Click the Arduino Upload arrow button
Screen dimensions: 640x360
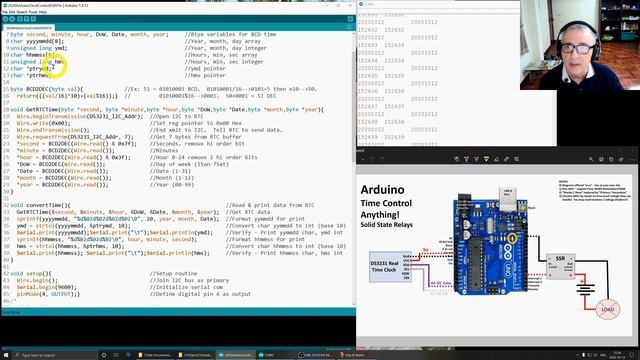pyautogui.click(x=12, y=19)
